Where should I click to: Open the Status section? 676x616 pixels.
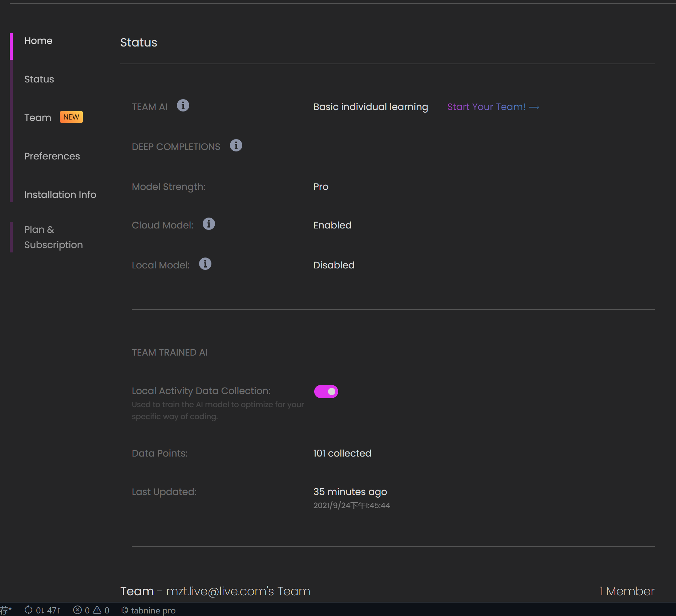pos(39,79)
